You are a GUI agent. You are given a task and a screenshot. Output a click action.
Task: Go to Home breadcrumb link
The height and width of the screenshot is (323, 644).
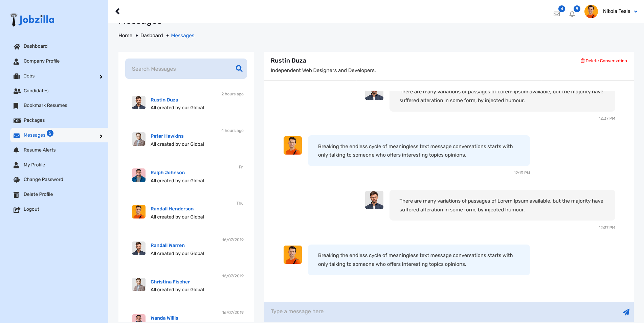[125, 36]
